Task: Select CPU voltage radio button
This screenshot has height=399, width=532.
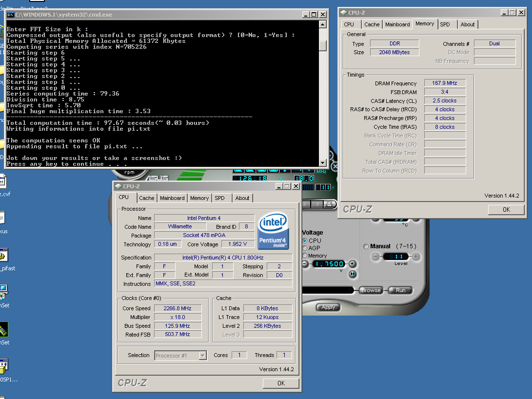Action: tap(305, 240)
